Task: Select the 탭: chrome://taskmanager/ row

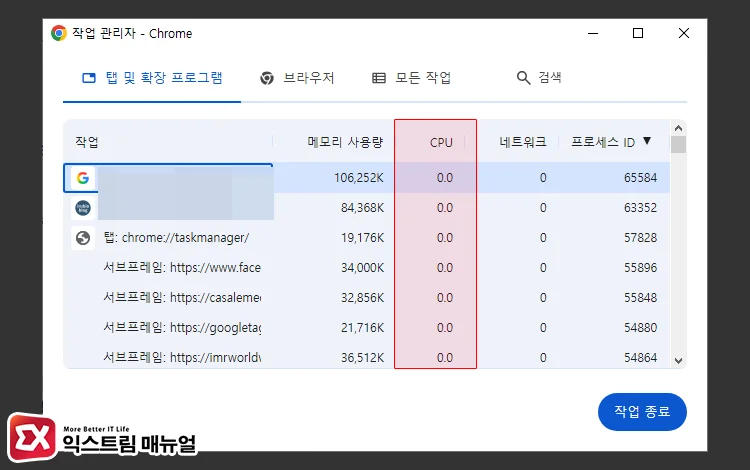Action: point(366,238)
